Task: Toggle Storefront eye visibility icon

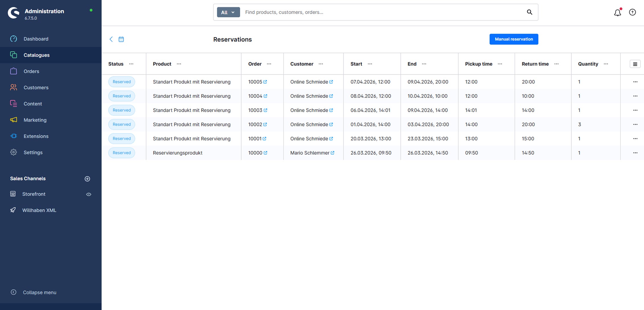Action: point(89,194)
